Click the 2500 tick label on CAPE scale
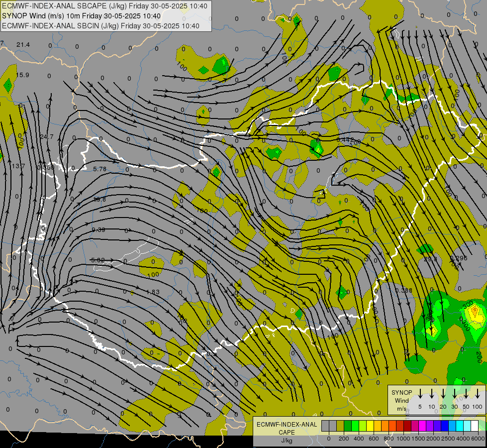487x448 pixels. [448, 439]
